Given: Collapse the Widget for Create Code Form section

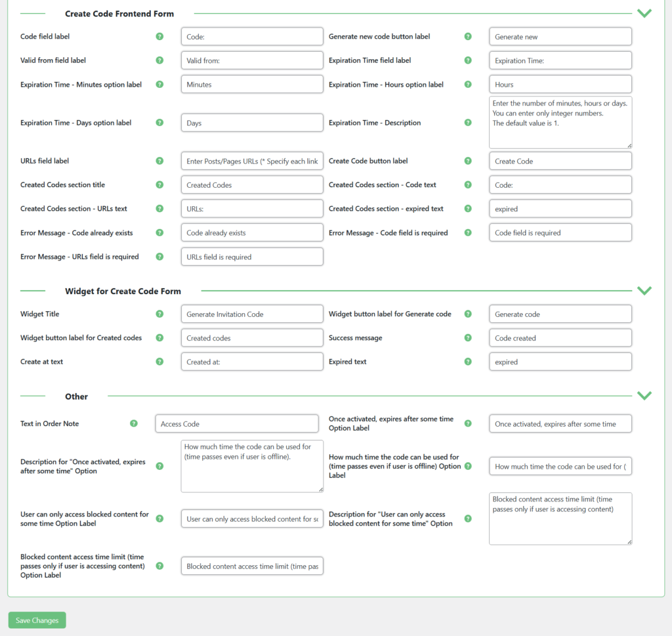Looking at the screenshot, I should coord(644,290).
